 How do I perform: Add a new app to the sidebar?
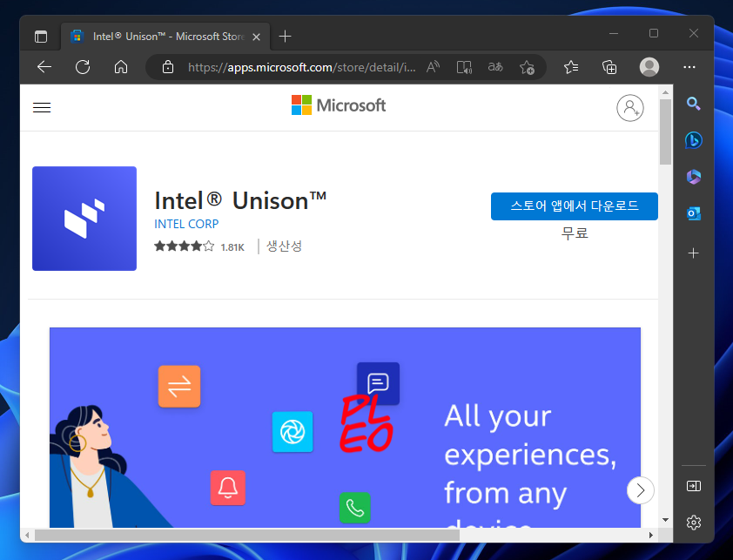[x=694, y=253]
